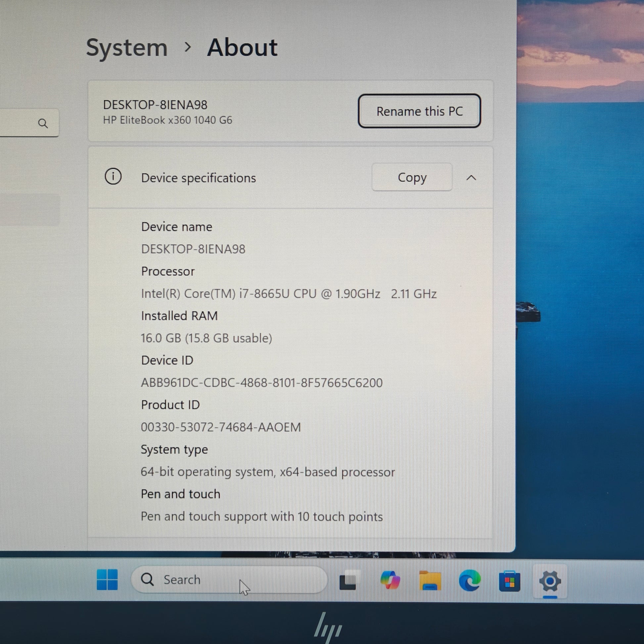Select the 10 touch points support value
Image resolution: width=644 pixels, height=644 pixels.
coord(262,516)
